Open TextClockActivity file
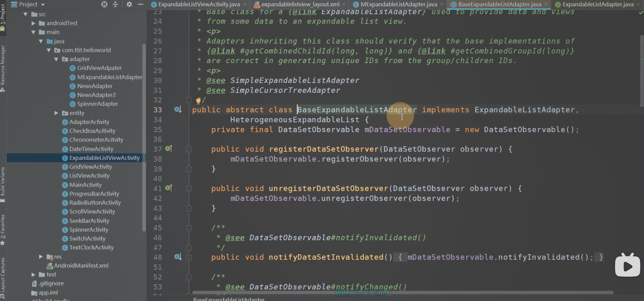644x301 pixels. tap(88, 248)
